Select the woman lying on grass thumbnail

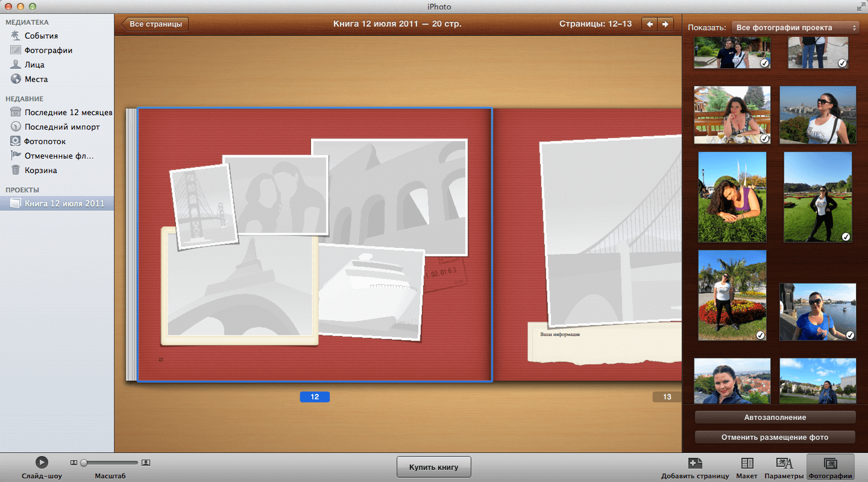(732, 197)
